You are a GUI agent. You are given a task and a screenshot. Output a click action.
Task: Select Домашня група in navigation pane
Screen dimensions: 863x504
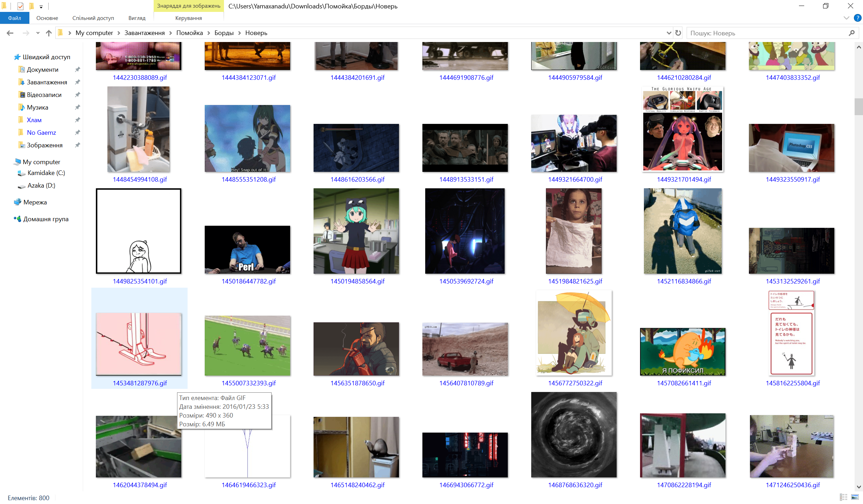pyautogui.click(x=46, y=219)
